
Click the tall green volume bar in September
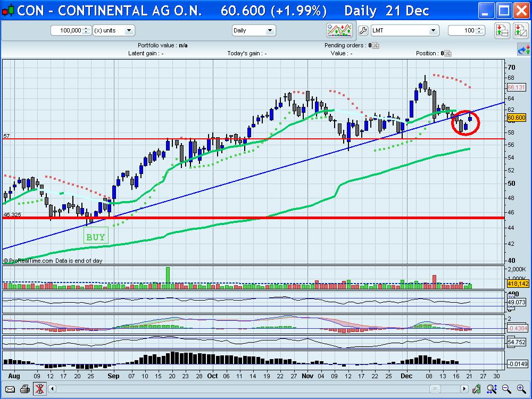(x=168, y=278)
